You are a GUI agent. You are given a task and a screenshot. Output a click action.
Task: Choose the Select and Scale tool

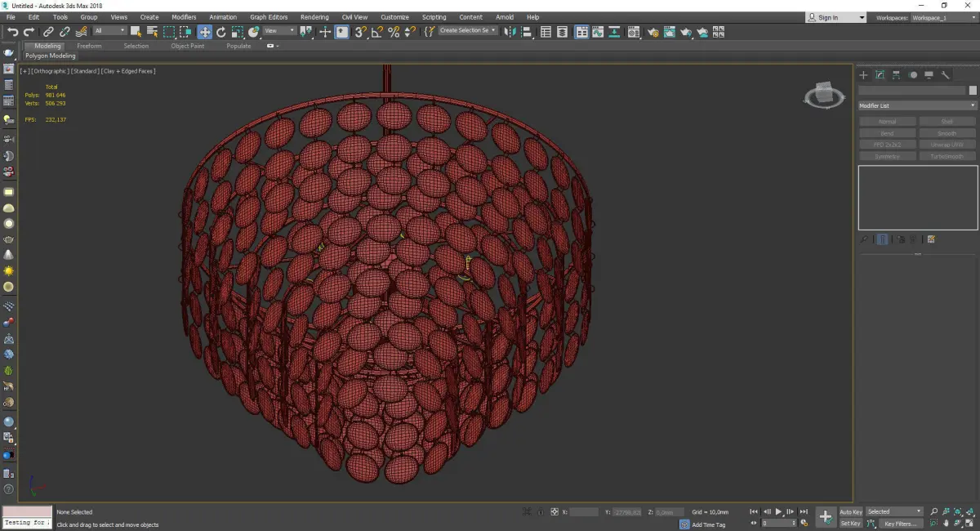point(237,32)
